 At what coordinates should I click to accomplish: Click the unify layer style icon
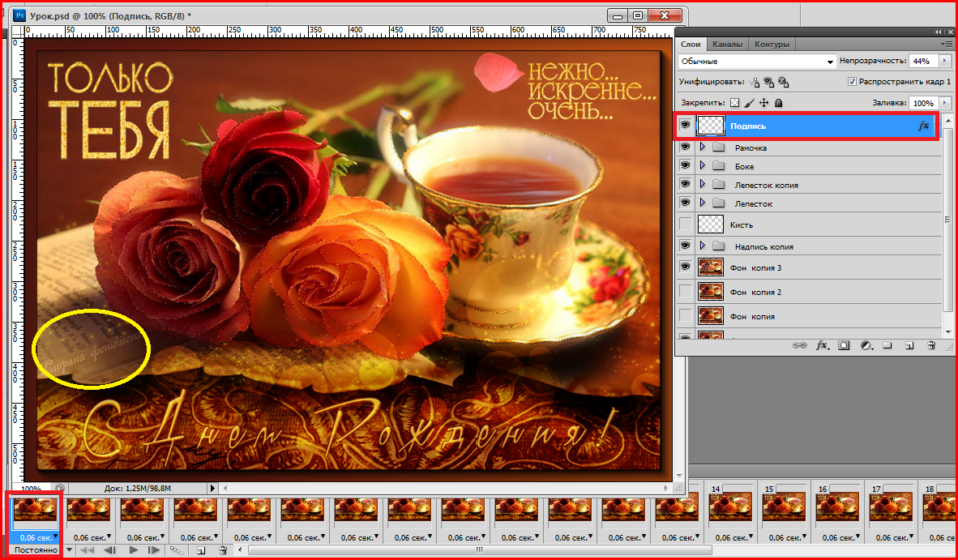point(784,82)
